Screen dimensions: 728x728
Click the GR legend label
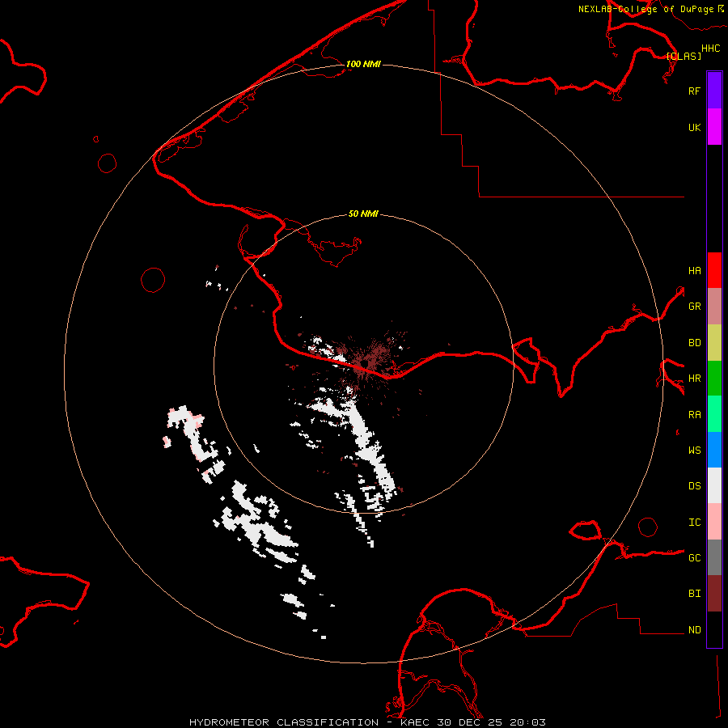pos(694,307)
